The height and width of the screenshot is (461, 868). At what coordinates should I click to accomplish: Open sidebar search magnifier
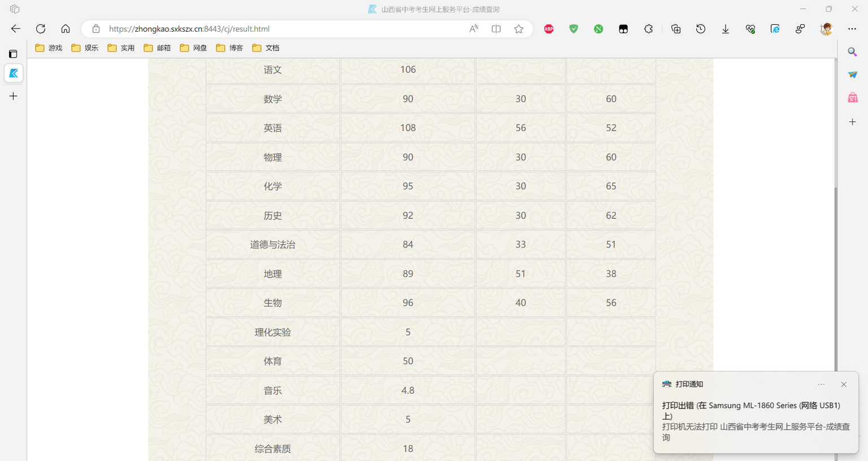[852, 52]
